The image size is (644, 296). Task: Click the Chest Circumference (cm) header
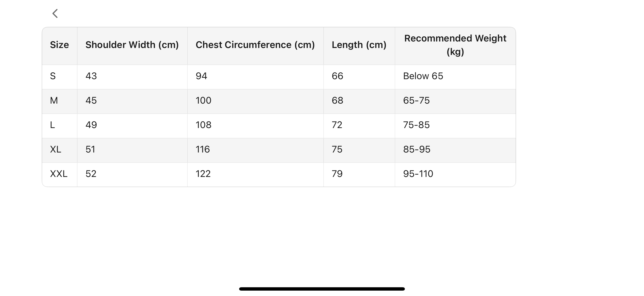tap(255, 45)
